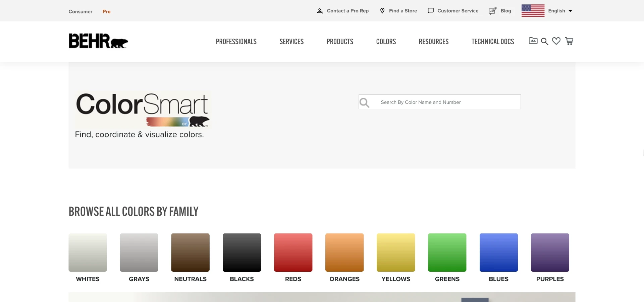644x302 pixels.
Task: Click the Customer Service link
Action: coord(458,11)
